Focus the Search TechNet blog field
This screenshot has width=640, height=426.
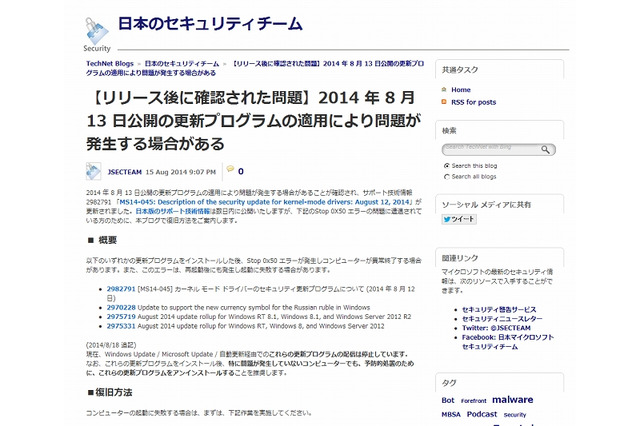coord(491,149)
